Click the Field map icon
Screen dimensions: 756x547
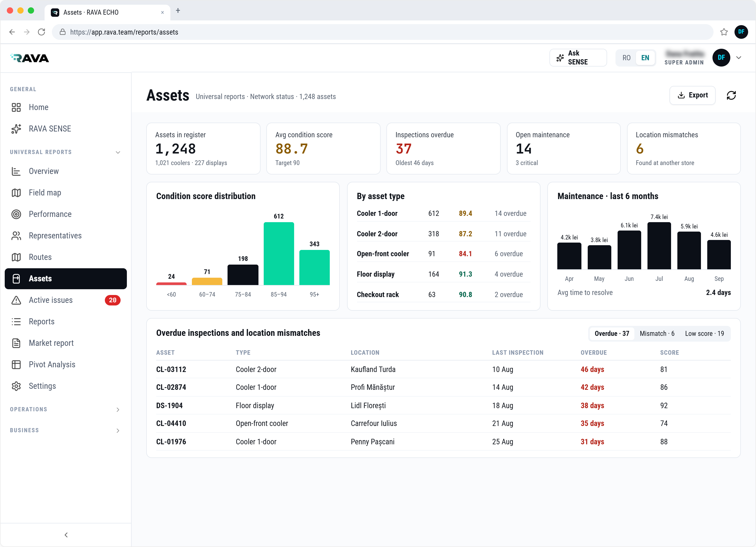click(x=16, y=193)
